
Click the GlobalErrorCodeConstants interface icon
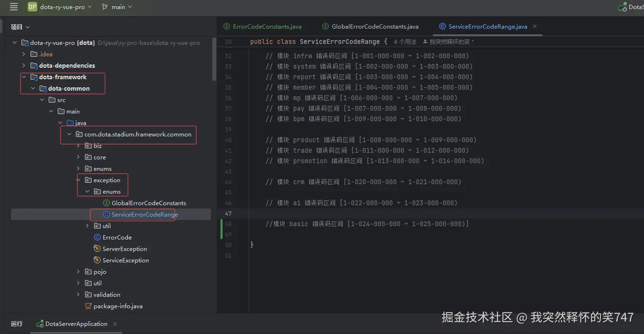coord(106,203)
